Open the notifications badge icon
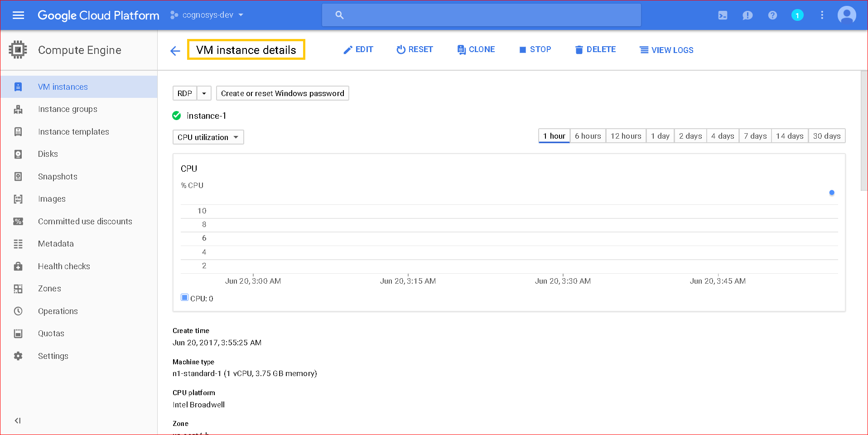This screenshot has width=868, height=435. (x=797, y=15)
